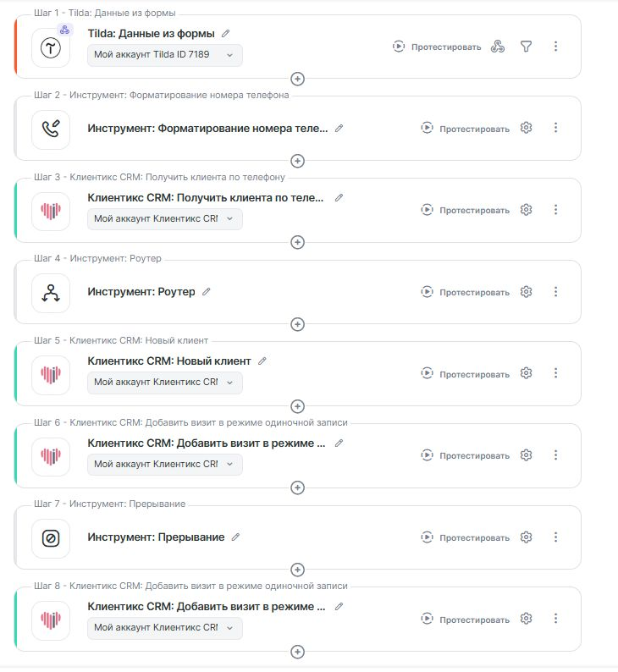Open settings gear for Прерывание step
Viewport: 618px width, 672px height.
tap(526, 537)
